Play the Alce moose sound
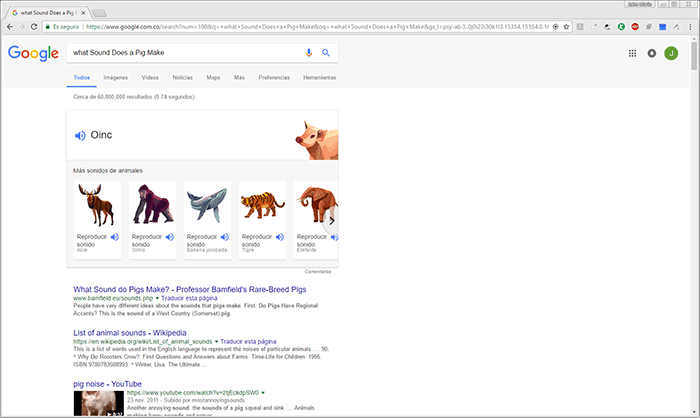This screenshot has width=700, height=418. point(115,237)
